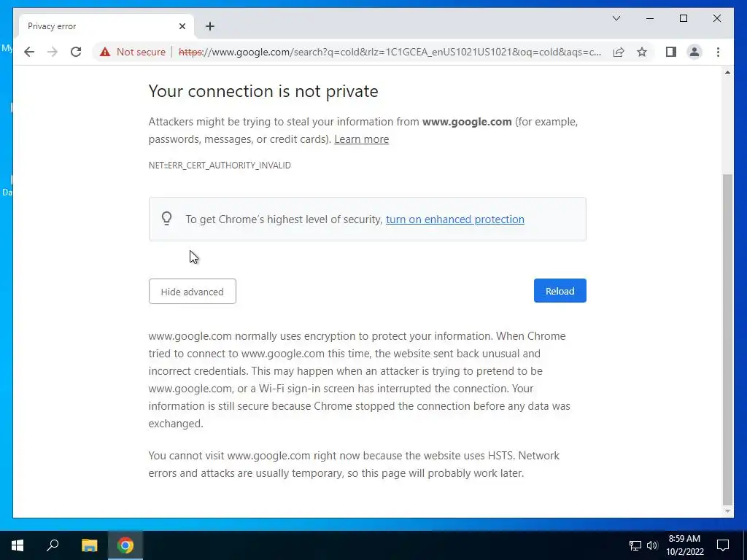The height and width of the screenshot is (560, 747).
Task: Open the side panel icon
Action: tap(671, 52)
